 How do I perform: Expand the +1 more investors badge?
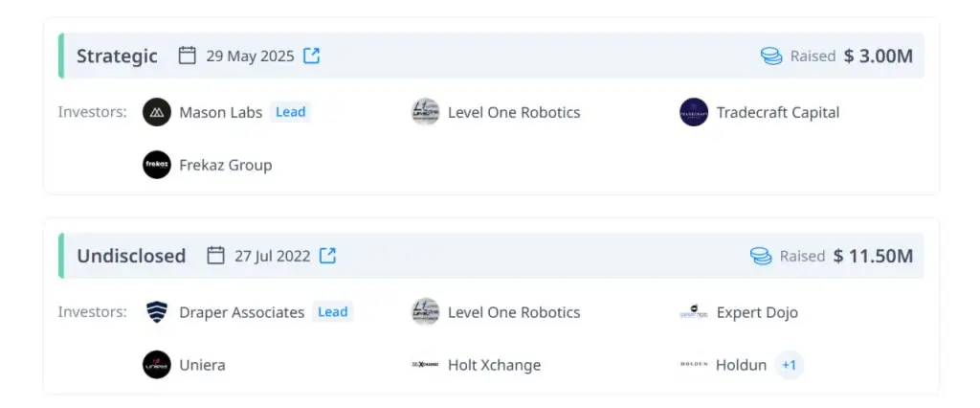coord(789,365)
